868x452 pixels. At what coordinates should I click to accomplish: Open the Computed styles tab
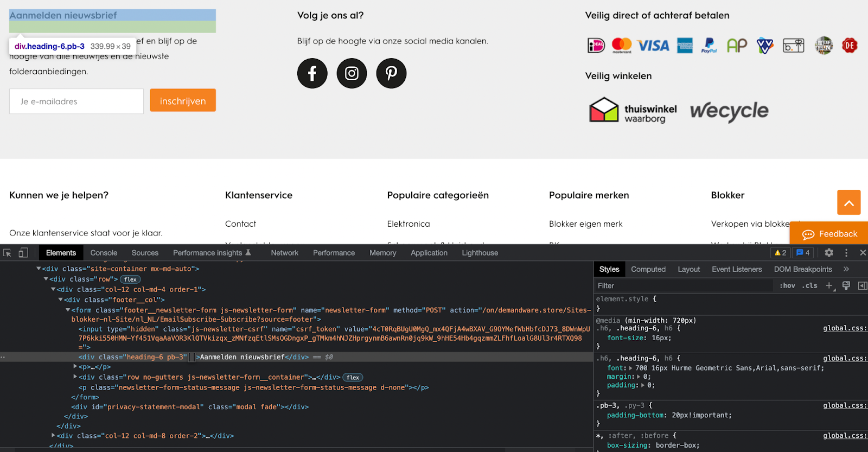click(648, 269)
